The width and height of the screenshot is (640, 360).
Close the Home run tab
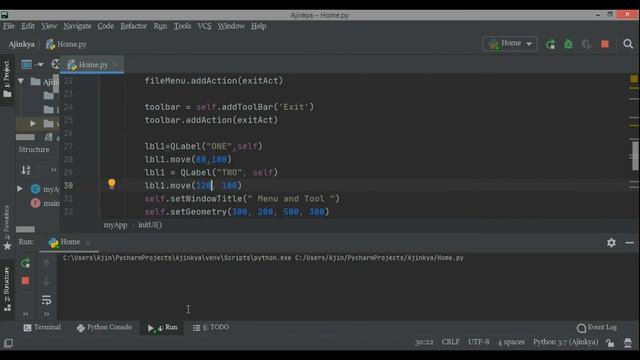[x=88, y=243]
